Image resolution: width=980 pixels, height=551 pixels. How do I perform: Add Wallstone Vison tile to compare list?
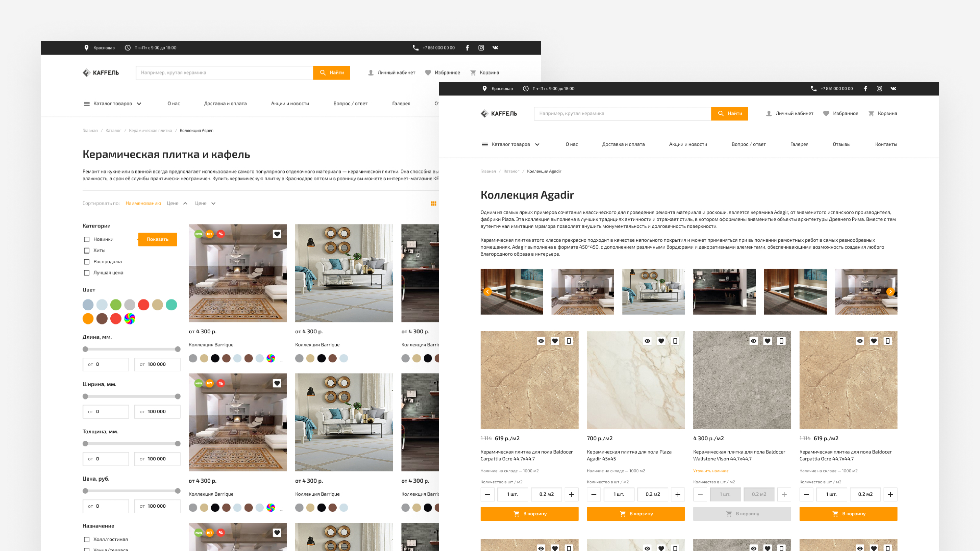pyautogui.click(x=781, y=341)
